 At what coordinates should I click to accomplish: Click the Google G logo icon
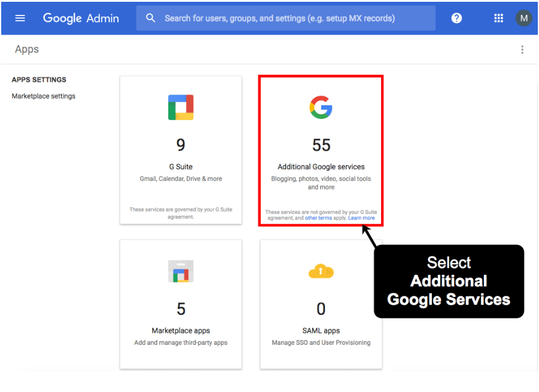(x=321, y=108)
